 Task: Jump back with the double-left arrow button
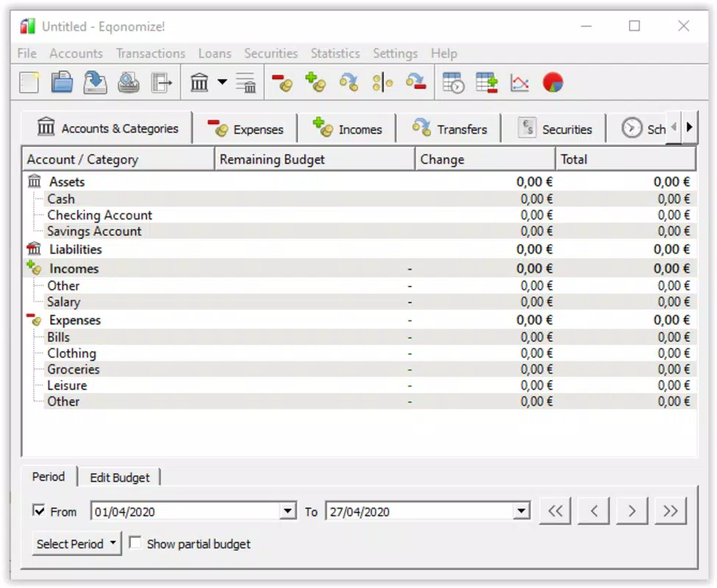pyautogui.click(x=555, y=511)
